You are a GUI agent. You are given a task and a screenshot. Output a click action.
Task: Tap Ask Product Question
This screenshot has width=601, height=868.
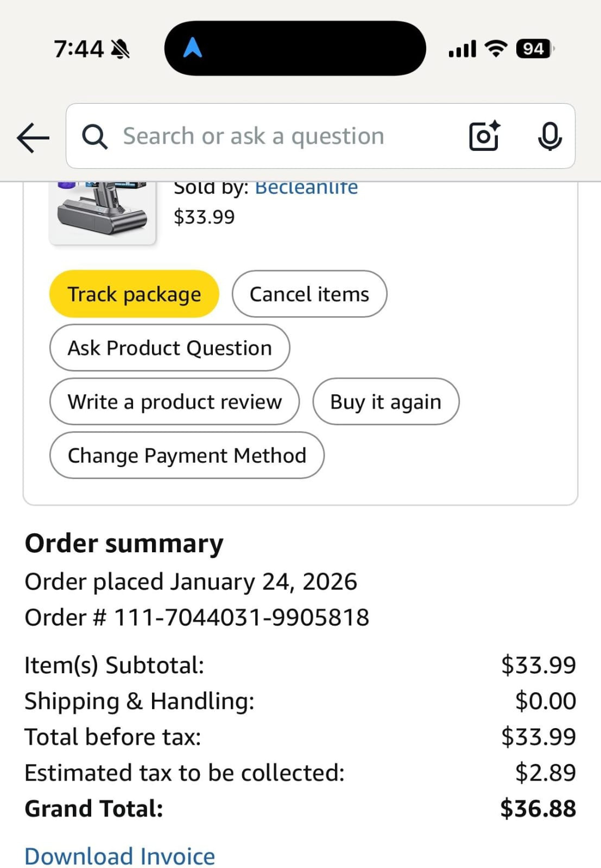pos(169,348)
